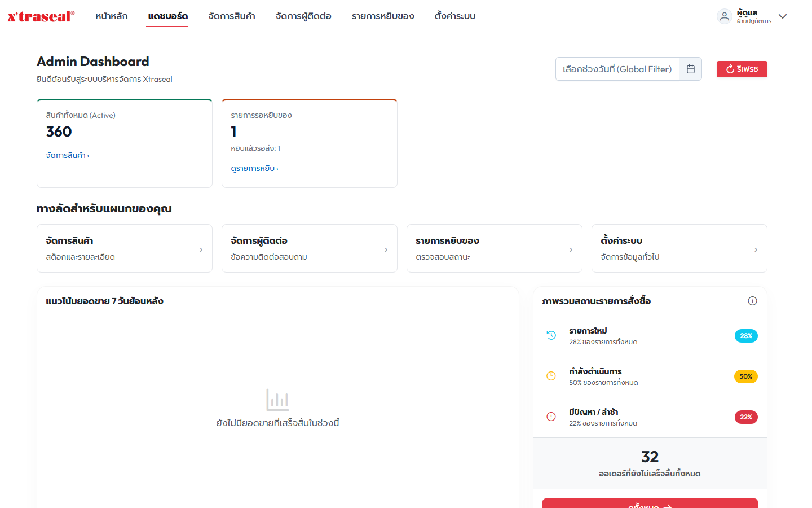
Task: Follow the จัดการสินค้า link in products card
Action: [68, 155]
